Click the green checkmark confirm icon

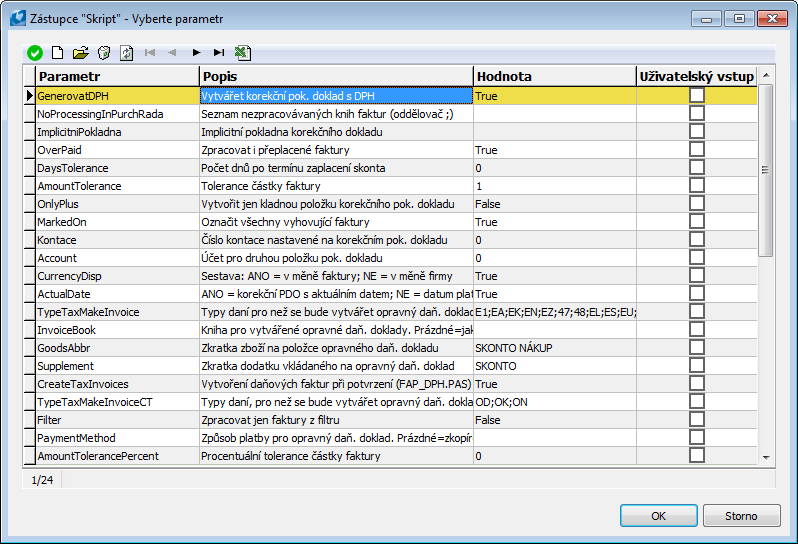click(35, 52)
